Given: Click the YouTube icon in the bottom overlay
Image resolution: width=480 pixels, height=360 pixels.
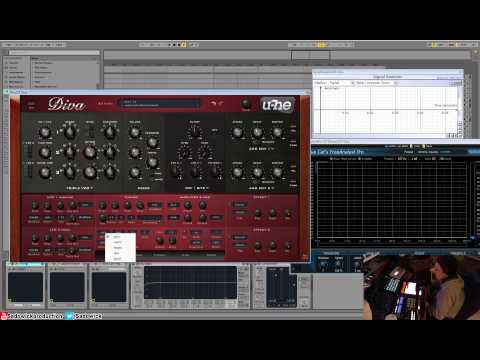Looking at the screenshot, I should coord(4,316).
